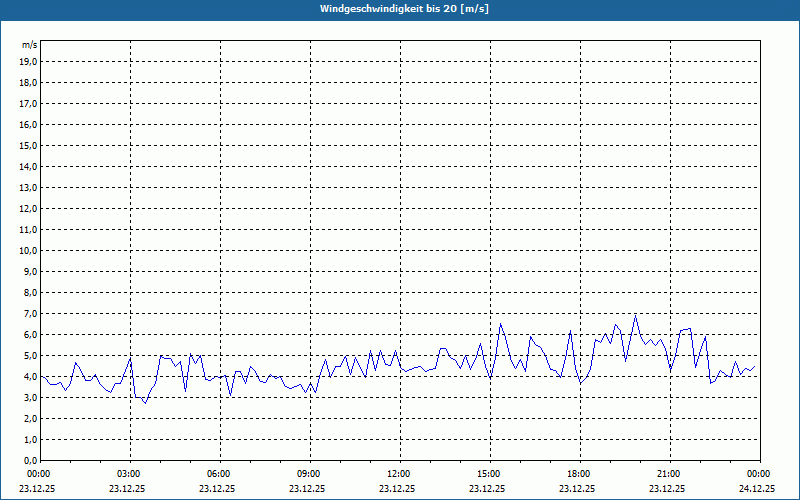Pick the '15,0' y-axis label
Viewport: 800px width, 500px height.
(29, 145)
